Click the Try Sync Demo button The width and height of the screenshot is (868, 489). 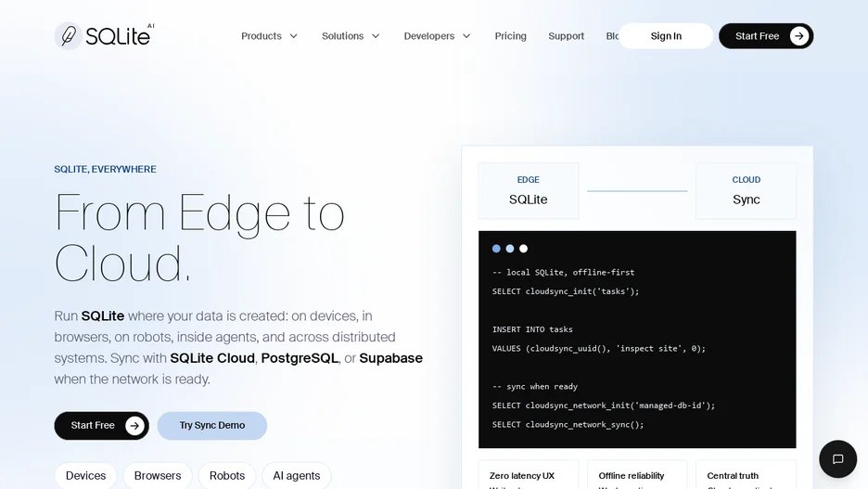point(212,425)
